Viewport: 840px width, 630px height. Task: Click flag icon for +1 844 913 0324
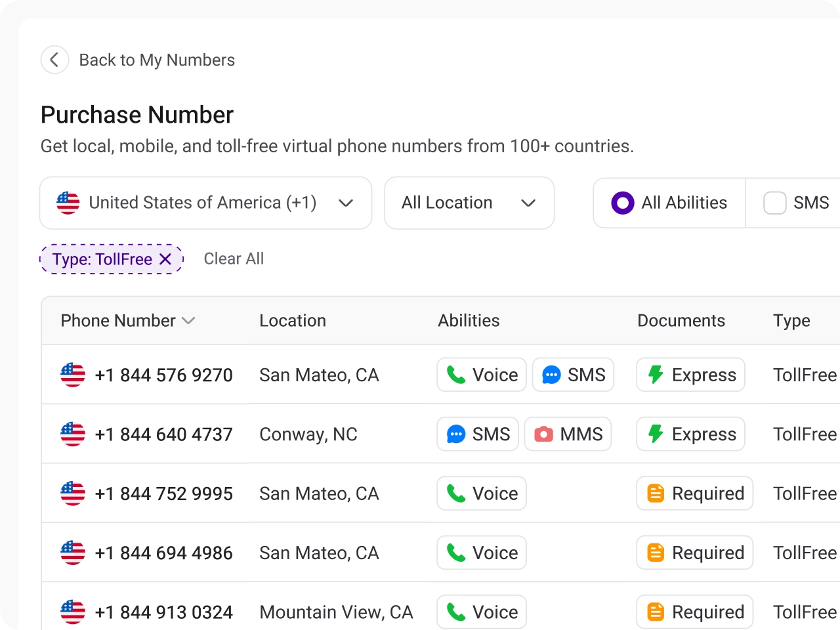pos(73,612)
